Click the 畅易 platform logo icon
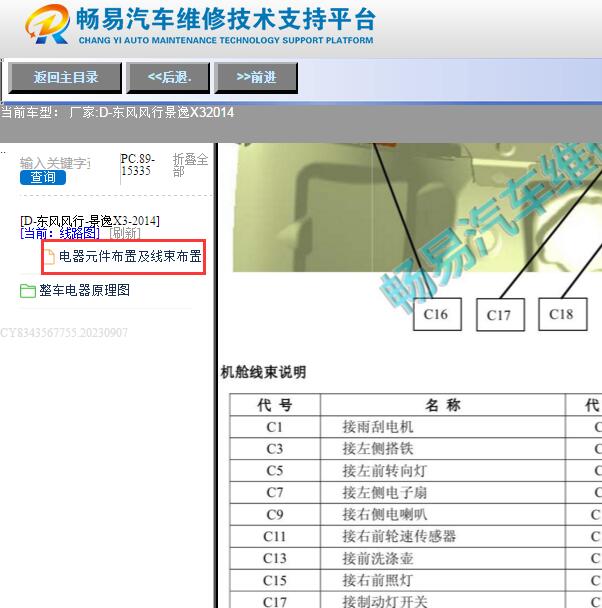Viewport: 602px width, 608px height. tap(47, 24)
